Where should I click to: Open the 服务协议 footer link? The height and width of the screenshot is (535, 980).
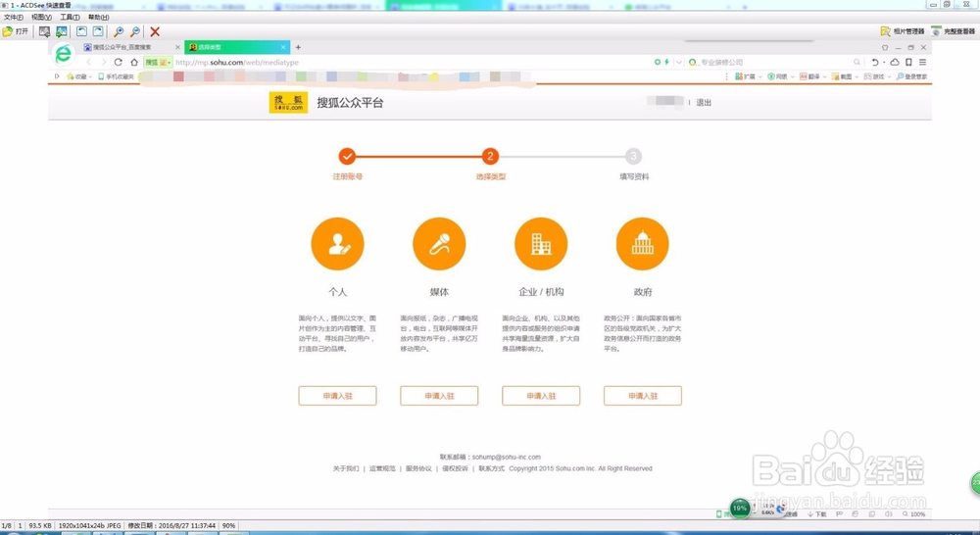pos(418,468)
